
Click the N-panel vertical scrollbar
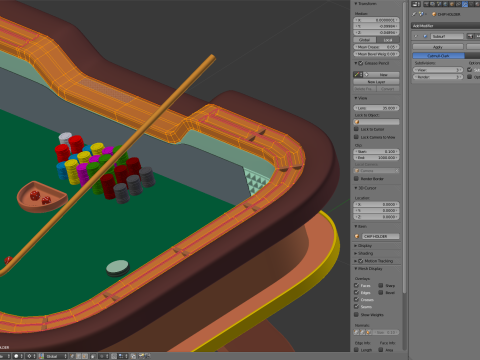coord(404,148)
